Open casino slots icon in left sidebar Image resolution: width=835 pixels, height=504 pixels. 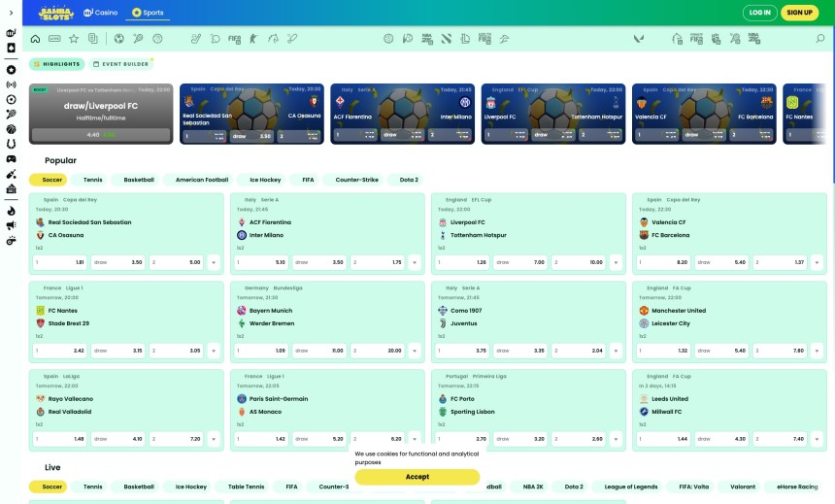[x=11, y=33]
